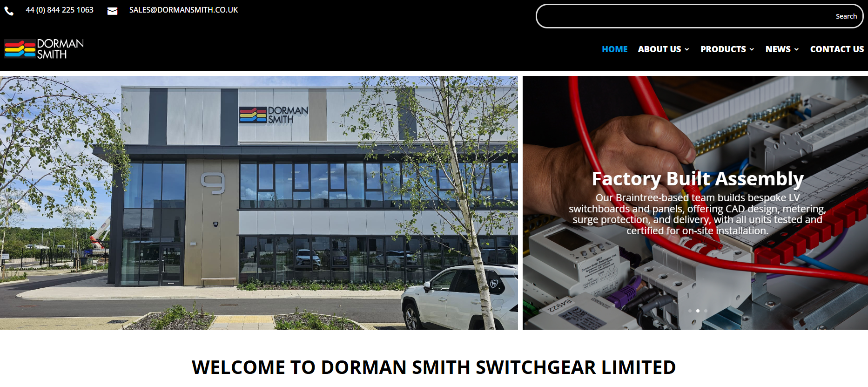Screen dimensions: 868x387
Task: Click the SALES@DORMANSMITH.CO.UK email link
Action: tap(183, 10)
